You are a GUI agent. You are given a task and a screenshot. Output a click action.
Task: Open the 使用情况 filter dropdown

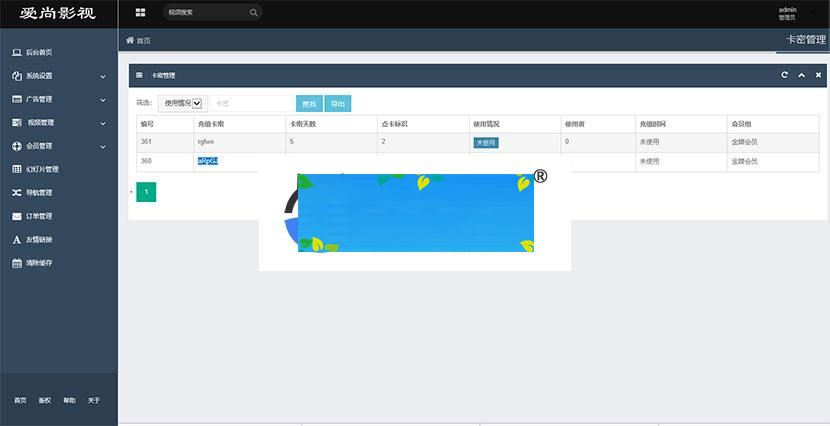[x=183, y=103]
